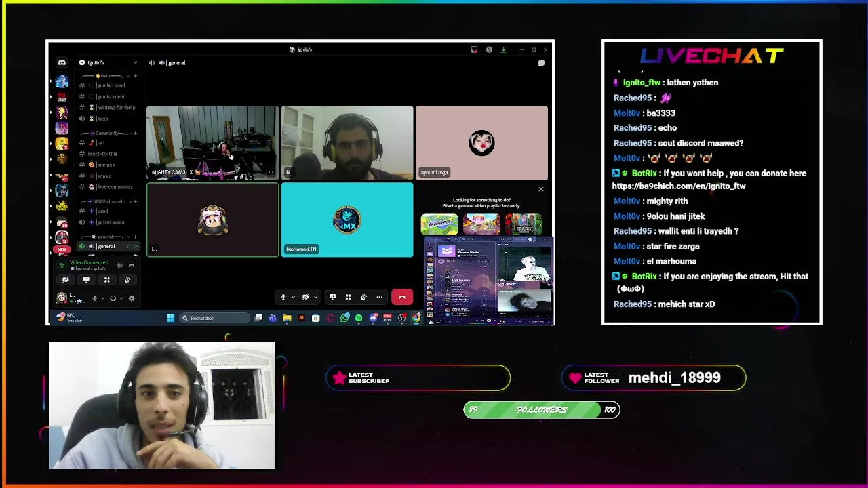Launch the SPARK activity thumbnail
Image resolution: width=868 pixels, height=488 pixels.
coord(524,224)
